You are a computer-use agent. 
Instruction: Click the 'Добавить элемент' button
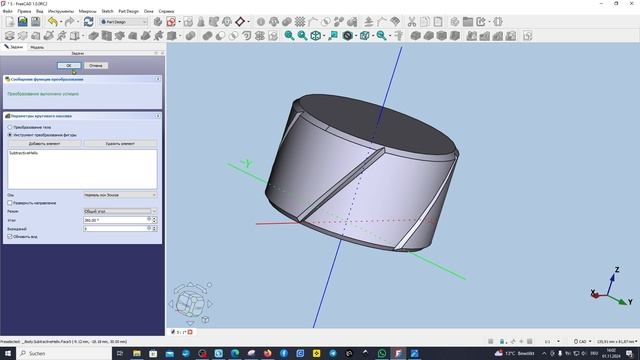click(44, 144)
